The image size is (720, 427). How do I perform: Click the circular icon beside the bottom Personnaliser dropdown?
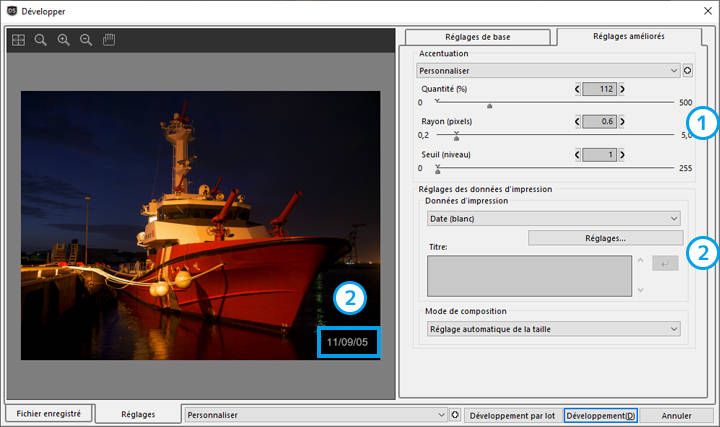coord(455,414)
